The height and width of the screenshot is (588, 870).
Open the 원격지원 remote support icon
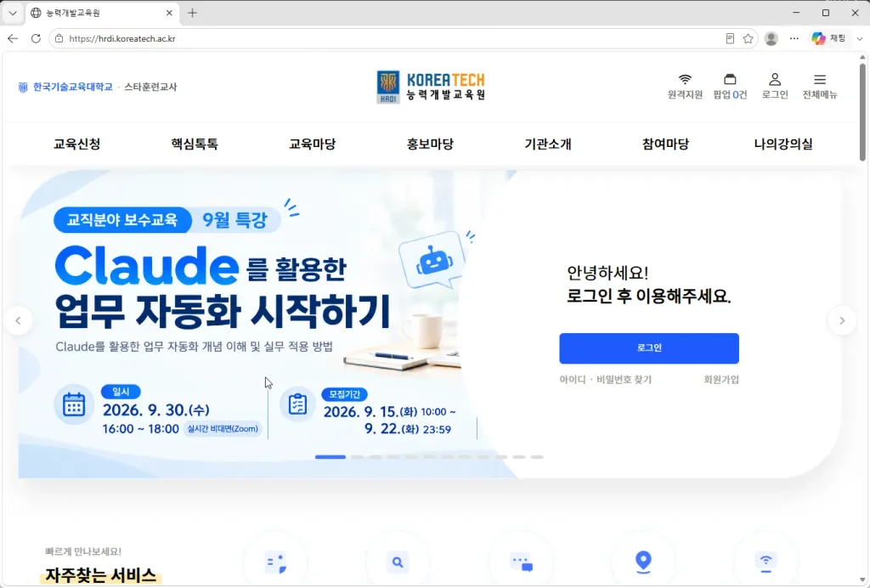[685, 86]
